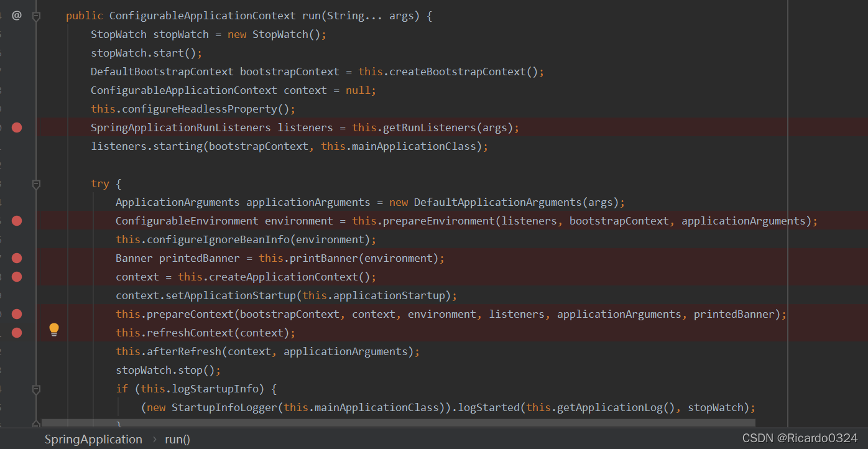Click 'stopWatch.start();' statement
The width and height of the screenshot is (868, 449).
[147, 53]
